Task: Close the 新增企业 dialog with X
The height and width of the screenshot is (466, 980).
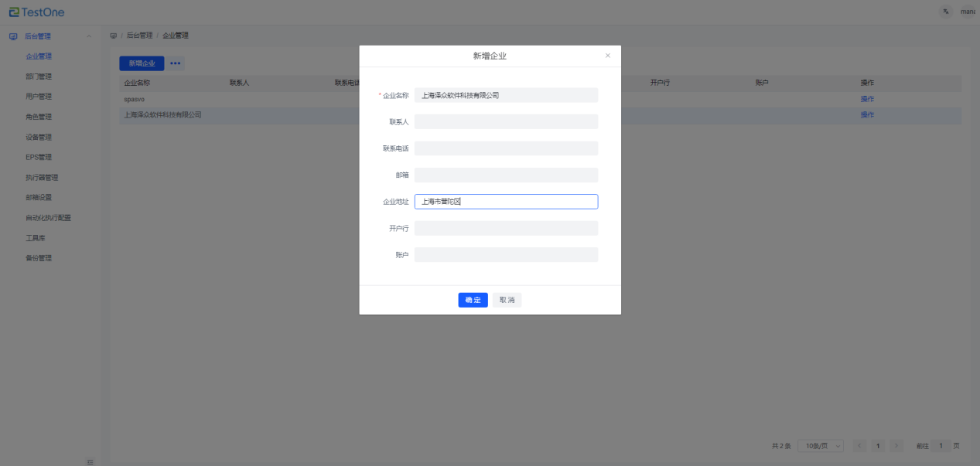Action: pyautogui.click(x=607, y=56)
